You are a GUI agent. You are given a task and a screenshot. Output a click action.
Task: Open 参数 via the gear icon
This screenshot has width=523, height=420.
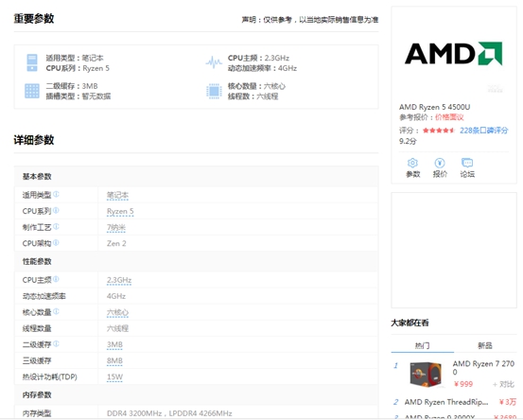point(412,163)
